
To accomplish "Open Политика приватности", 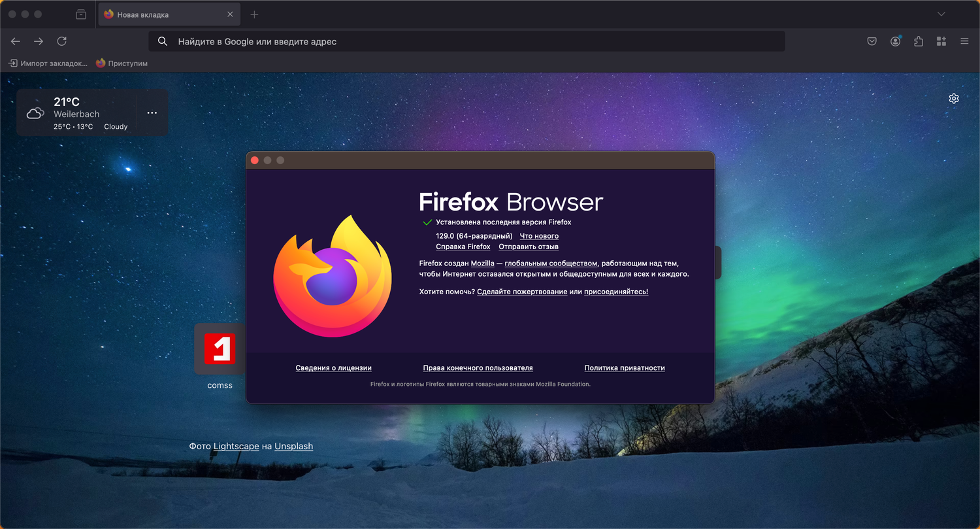I will 625,368.
